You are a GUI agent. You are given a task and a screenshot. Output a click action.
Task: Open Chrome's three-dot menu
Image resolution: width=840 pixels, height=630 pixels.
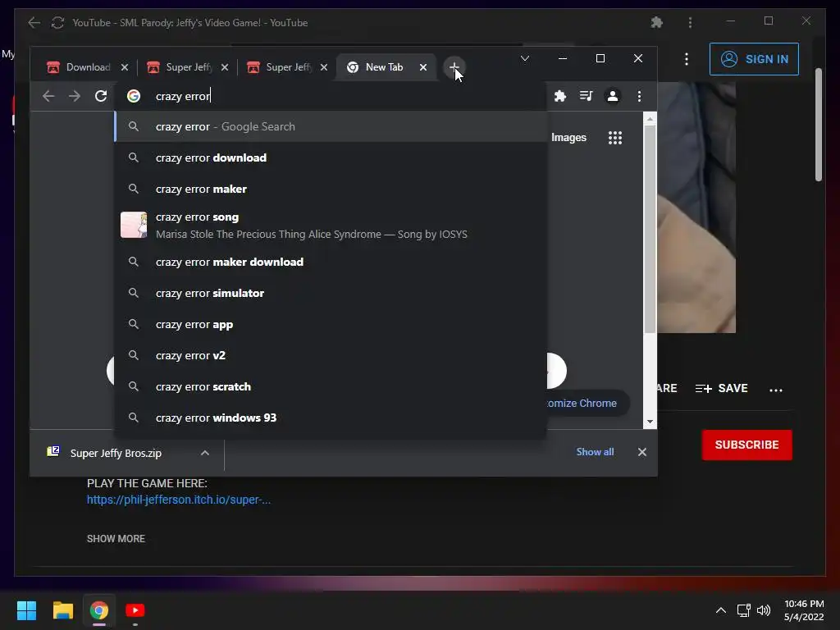click(x=639, y=96)
